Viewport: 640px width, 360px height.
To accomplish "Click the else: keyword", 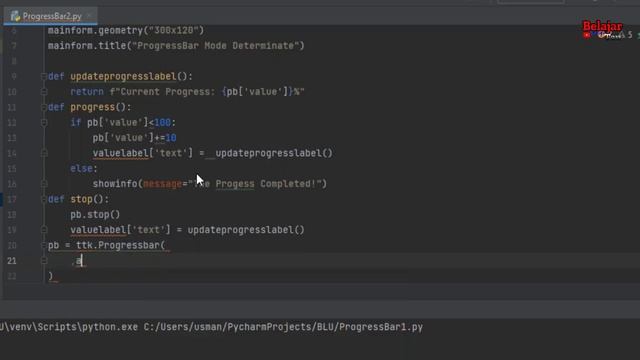I will tap(84, 169).
